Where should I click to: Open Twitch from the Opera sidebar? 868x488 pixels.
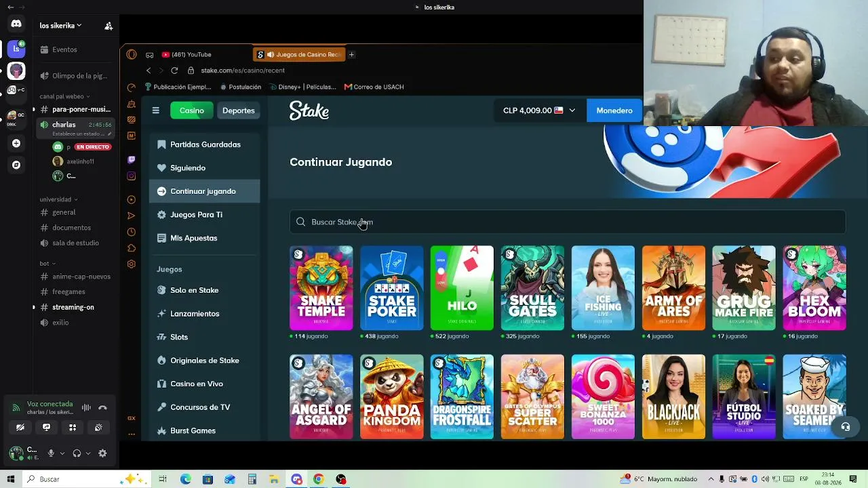(132, 160)
